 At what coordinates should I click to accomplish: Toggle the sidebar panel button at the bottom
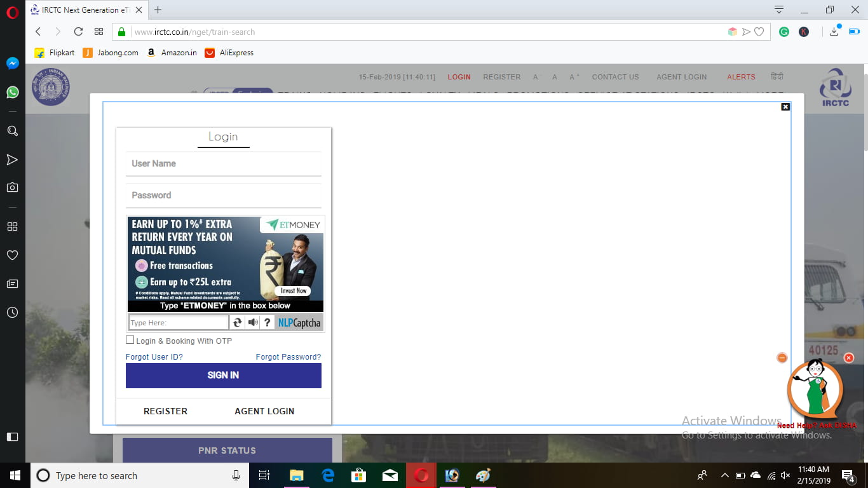[12, 437]
